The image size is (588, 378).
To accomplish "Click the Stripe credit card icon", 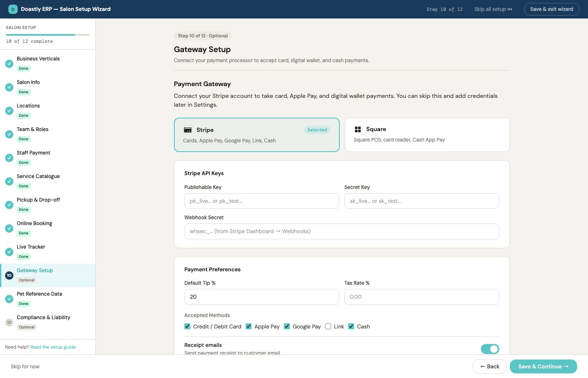I will tap(188, 130).
